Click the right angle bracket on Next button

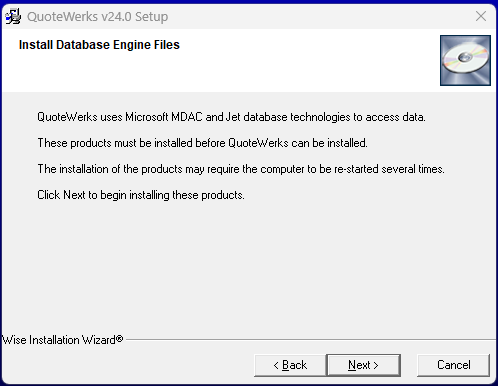coord(376,365)
